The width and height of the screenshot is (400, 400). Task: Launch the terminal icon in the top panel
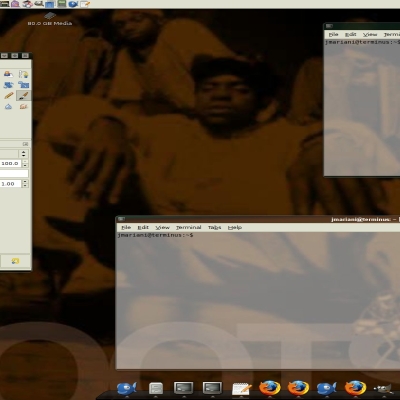4,4
